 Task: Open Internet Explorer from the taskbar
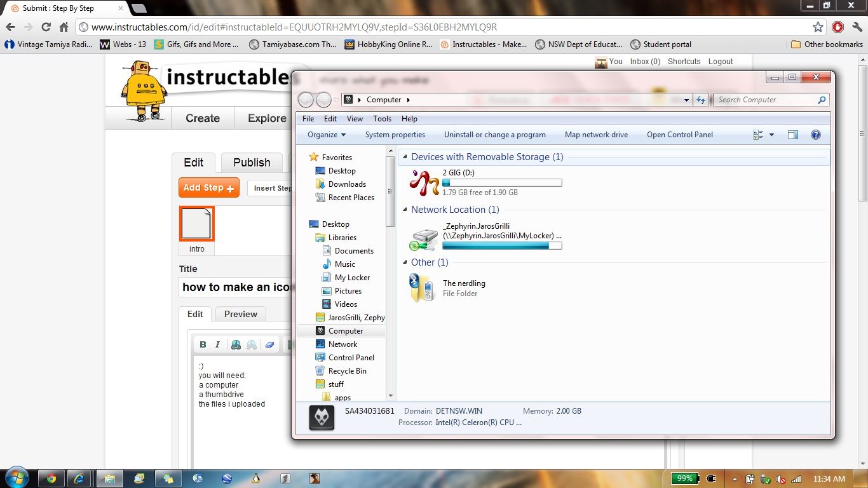(79, 478)
